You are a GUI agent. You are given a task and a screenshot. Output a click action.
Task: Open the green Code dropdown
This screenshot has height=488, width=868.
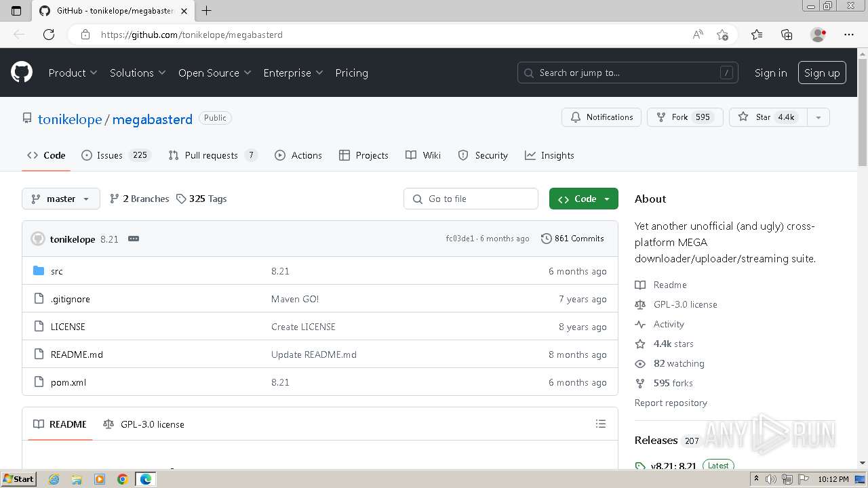(584, 199)
